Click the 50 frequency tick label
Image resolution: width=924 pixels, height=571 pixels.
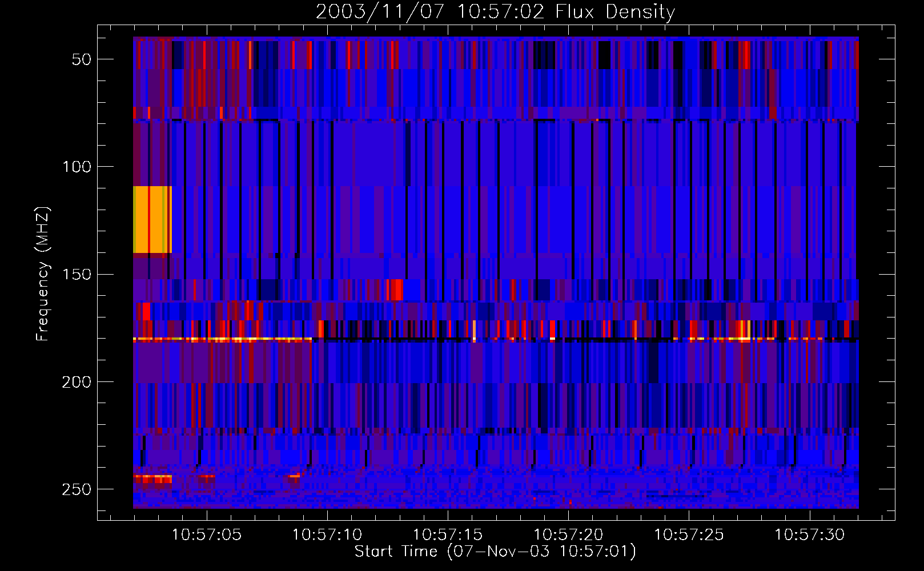(82, 59)
